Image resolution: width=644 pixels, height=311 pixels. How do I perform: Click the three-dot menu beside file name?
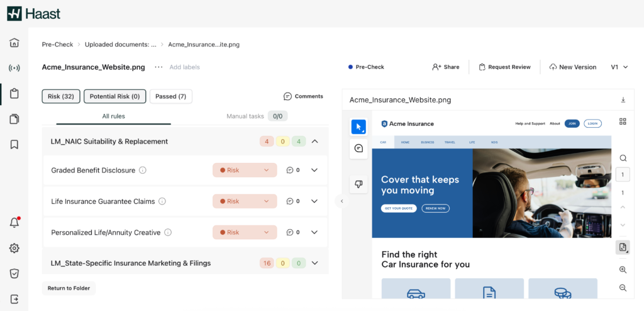(x=158, y=67)
